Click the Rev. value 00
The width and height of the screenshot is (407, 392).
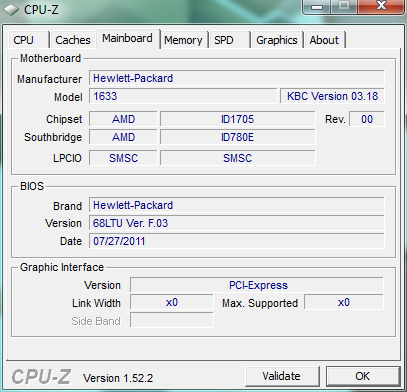click(x=367, y=119)
